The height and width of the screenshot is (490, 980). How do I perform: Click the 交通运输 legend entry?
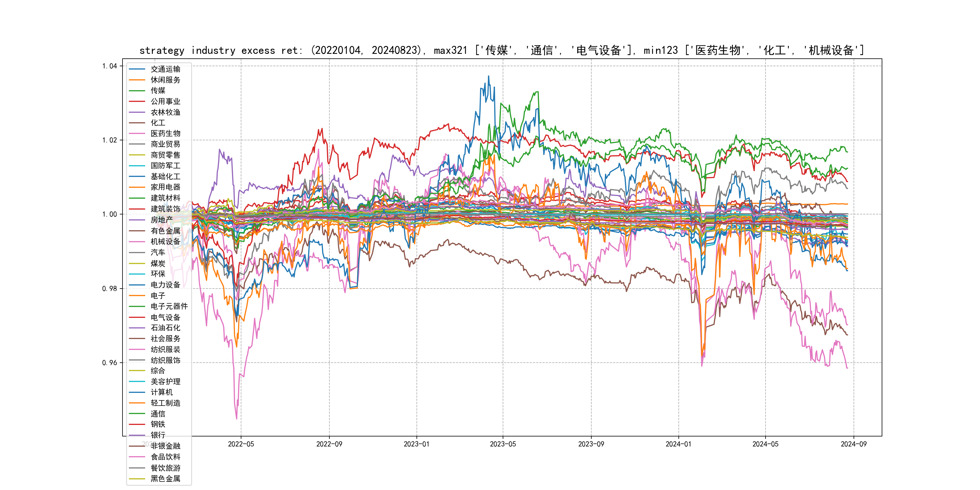165,69
